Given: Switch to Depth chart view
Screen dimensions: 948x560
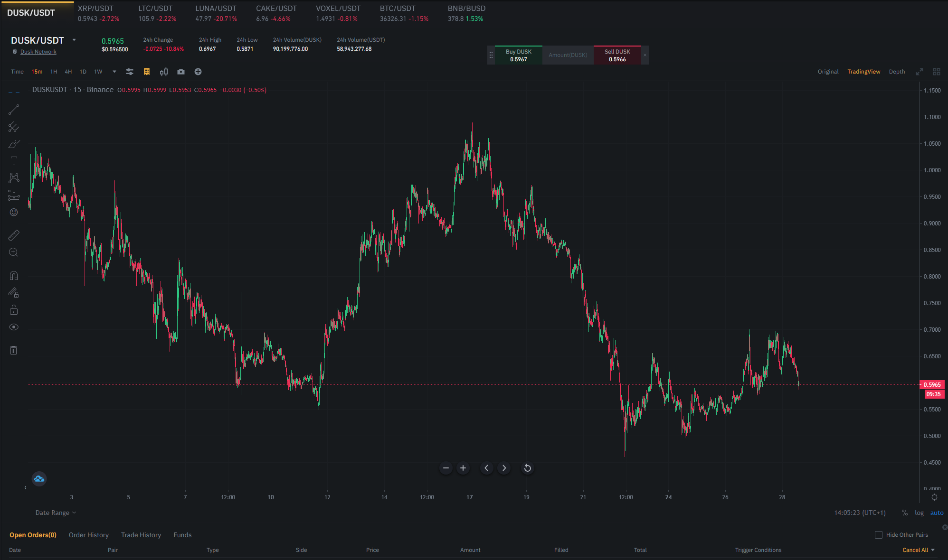Looking at the screenshot, I should [x=897, y=72].
